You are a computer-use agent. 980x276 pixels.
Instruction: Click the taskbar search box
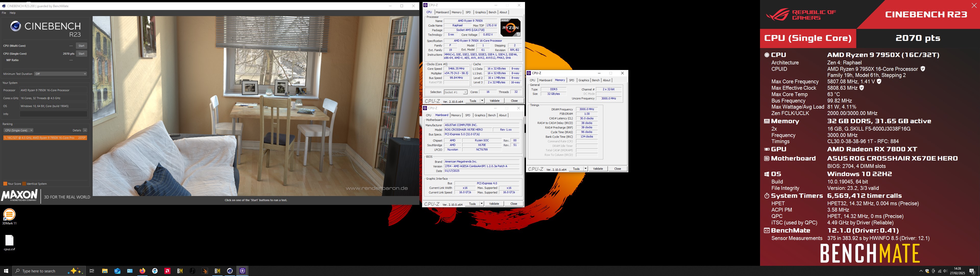pos(49,271)
